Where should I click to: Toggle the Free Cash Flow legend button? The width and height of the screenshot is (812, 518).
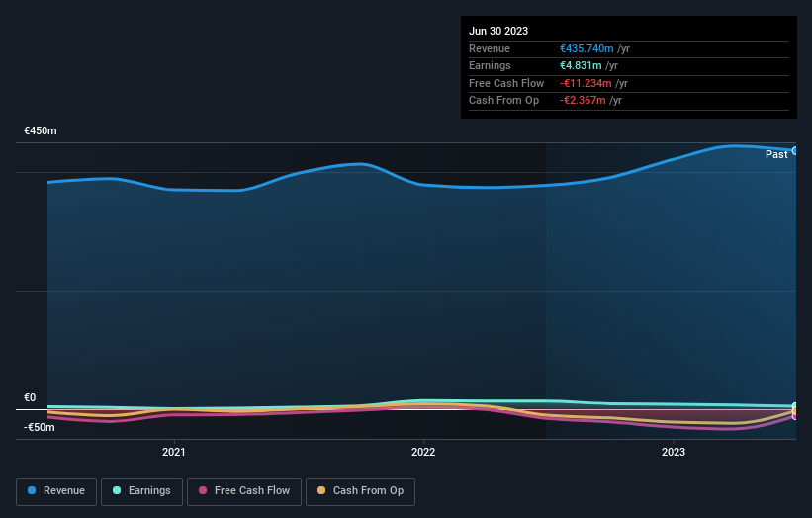coord(244,491)
